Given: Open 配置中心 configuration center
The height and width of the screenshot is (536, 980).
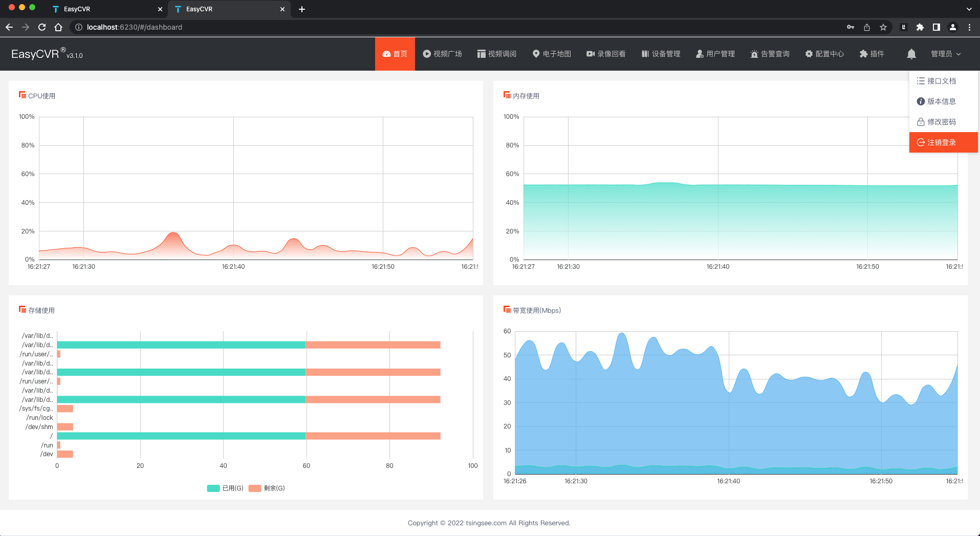Looking at the screenshot, I should tap(824, 54).
